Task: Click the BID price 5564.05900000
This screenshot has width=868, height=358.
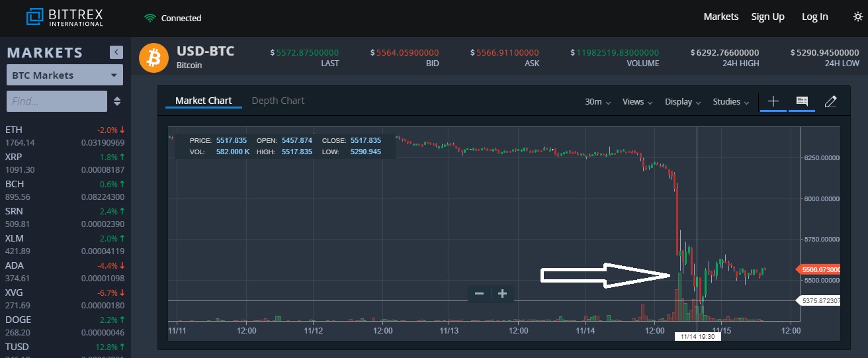Action: point(404,52)
